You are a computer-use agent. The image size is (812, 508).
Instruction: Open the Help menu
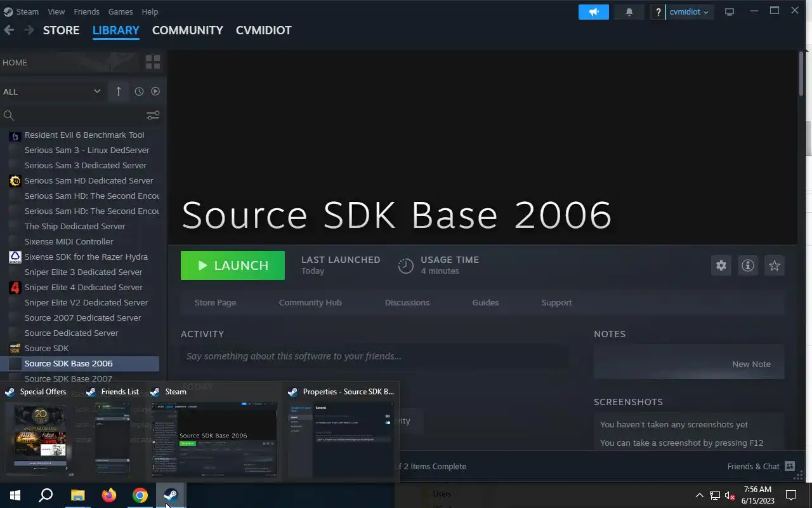click(x=150, y=11)
